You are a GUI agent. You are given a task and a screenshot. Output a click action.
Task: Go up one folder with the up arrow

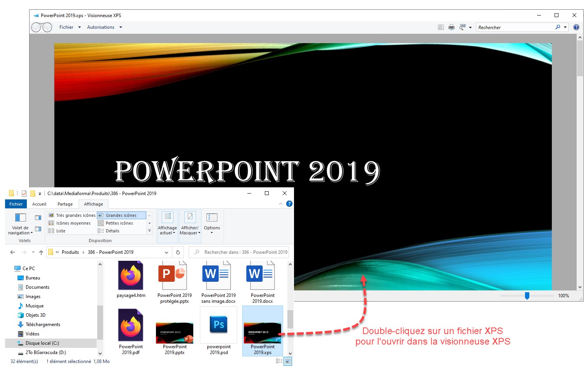(x=41, y=252)
